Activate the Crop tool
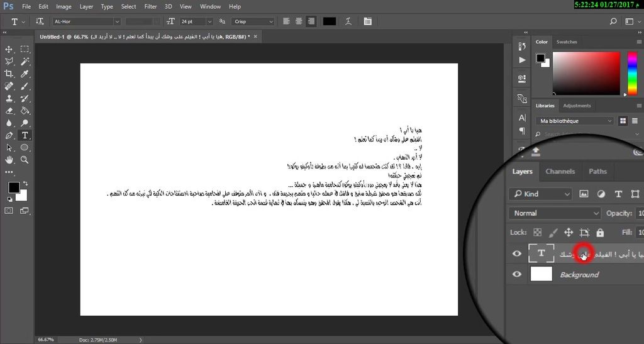Screen dimensions: 644x344 9,74
